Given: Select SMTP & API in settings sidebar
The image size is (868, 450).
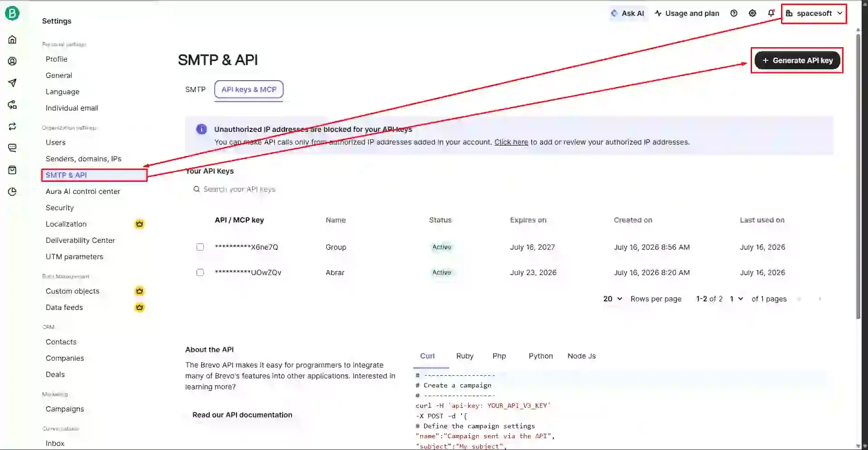Looking at the screenshot, I should 94,175.
